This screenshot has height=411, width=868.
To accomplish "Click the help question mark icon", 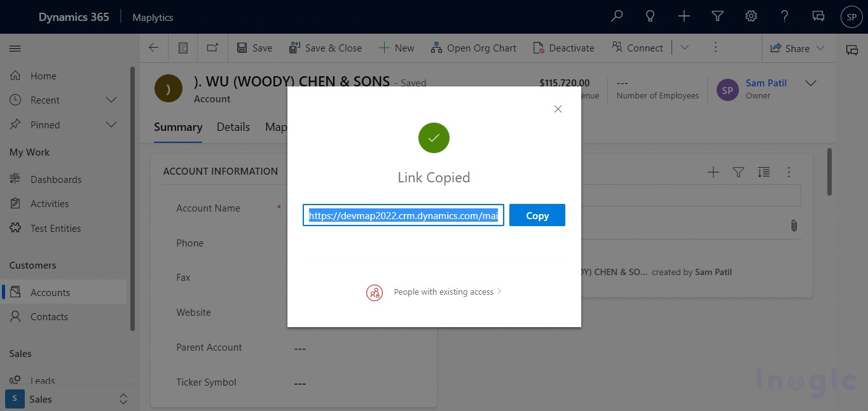I will click(x=785, y=17).
